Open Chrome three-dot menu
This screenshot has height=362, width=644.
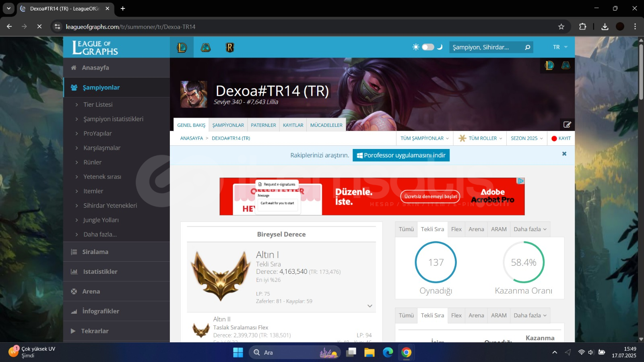[x=635, y=27]
